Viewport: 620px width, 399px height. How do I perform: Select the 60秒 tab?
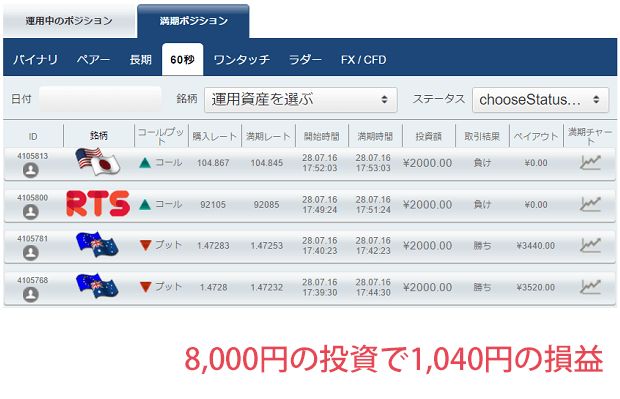[182, 60]
